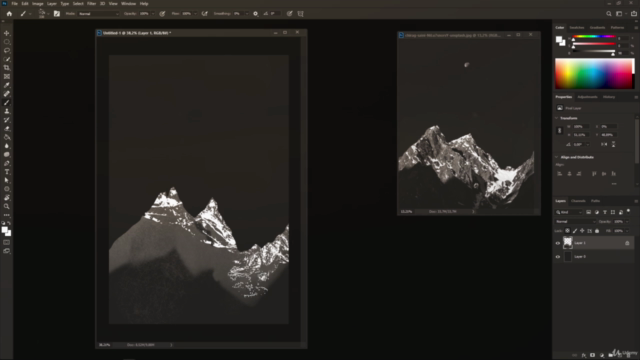Select the Clone Stamp tool

7,111
